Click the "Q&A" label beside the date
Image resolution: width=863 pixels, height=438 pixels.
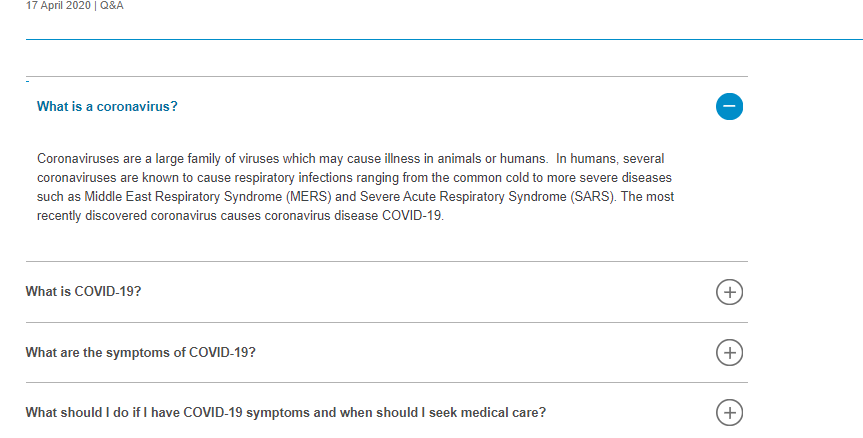point(112,6)
